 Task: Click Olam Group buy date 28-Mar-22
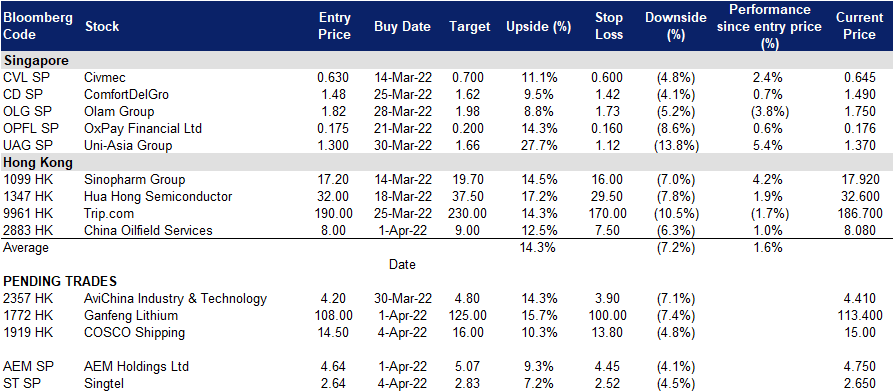tap(403, 112)
